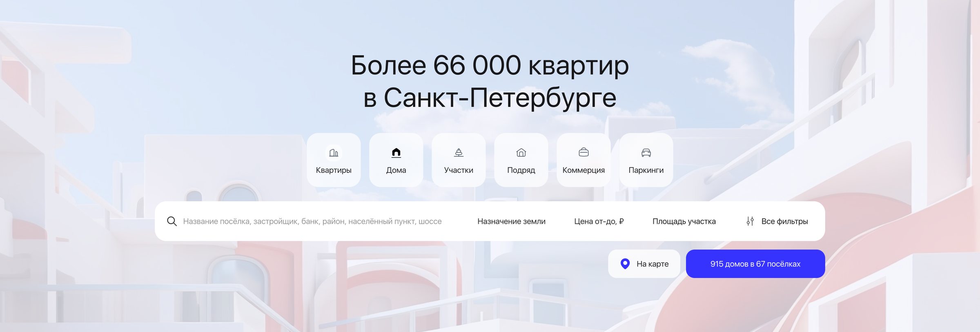Click the magnifying glass search icon
The image size is (980, 332).
tap(172, 221)
